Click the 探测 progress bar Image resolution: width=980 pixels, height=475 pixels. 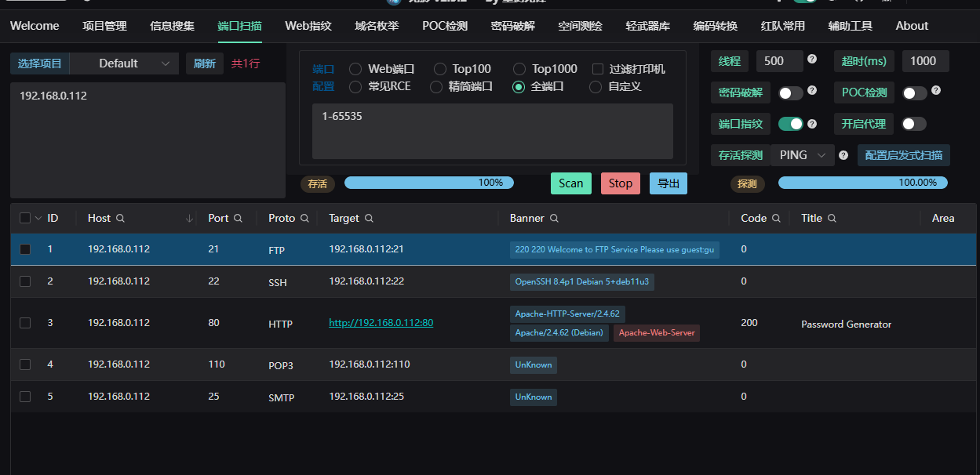863,183
